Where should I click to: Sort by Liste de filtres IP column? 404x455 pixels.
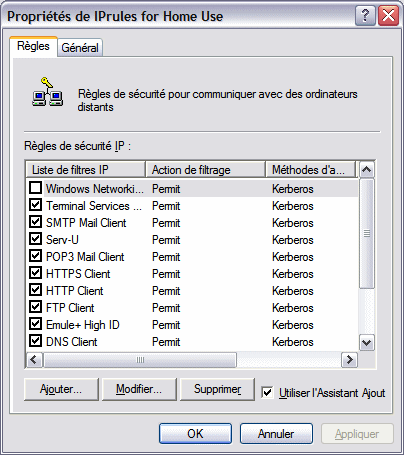[x=86, y=170]
